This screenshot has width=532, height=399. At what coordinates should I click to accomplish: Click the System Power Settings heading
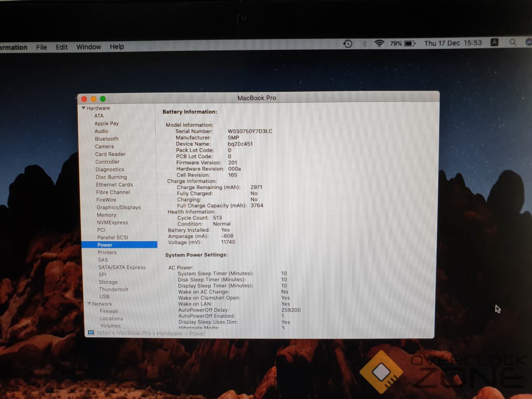pyautogui.click(x=196, y=255)
